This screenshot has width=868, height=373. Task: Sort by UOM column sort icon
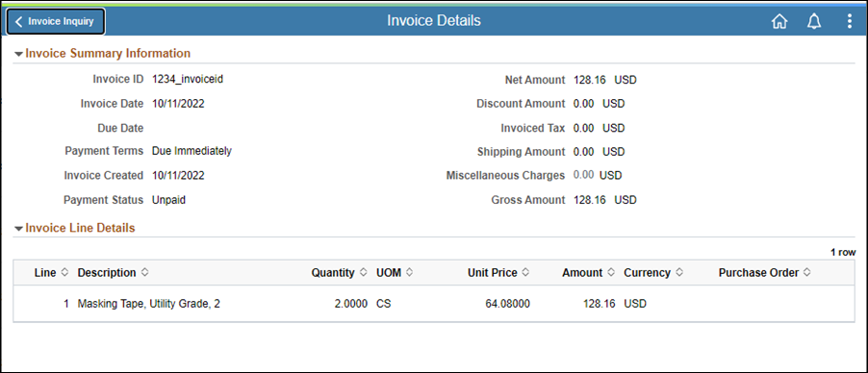point(410,272)
